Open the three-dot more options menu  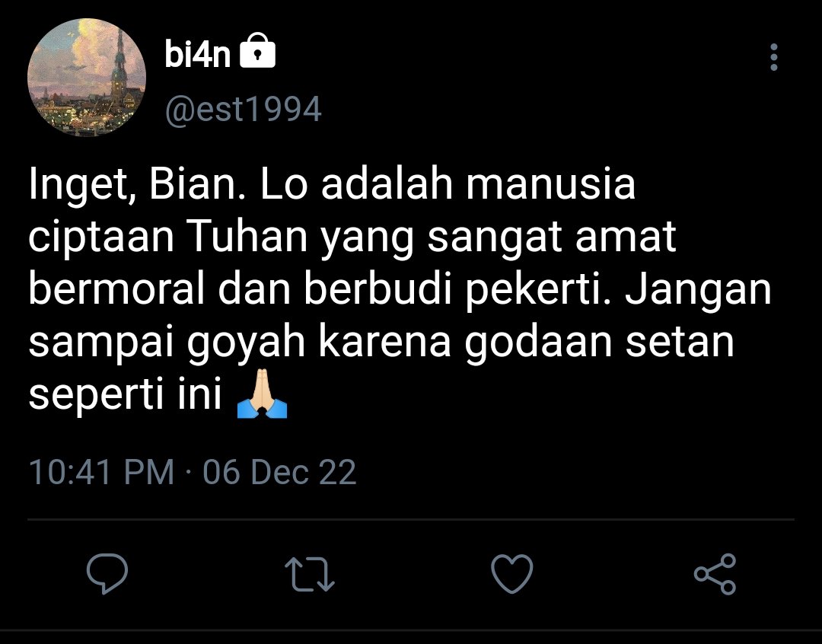[x=774, y=57]
